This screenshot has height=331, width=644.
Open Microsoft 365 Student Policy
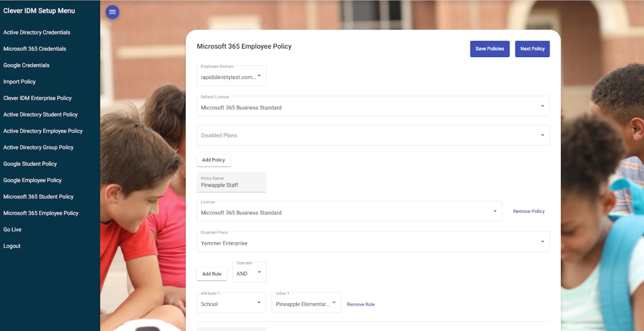(38, 196)
